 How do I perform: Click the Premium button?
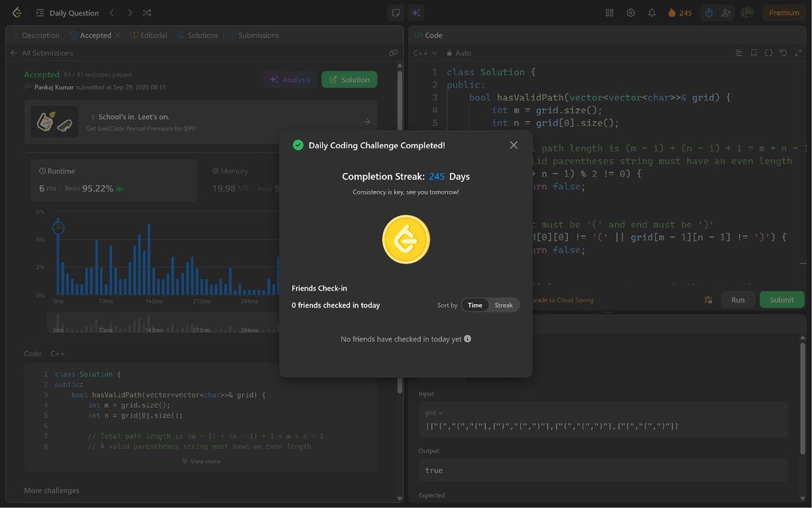pyautogui.click(x=784, y=13)
